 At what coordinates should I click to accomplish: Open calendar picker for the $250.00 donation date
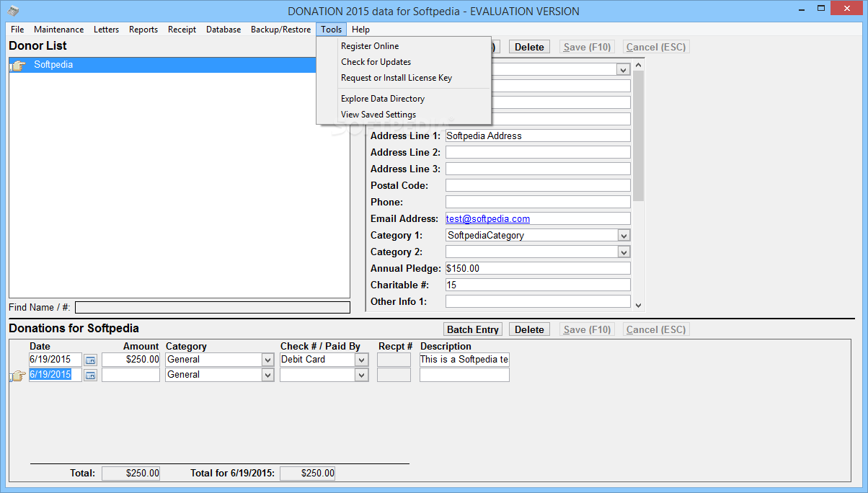90,360
